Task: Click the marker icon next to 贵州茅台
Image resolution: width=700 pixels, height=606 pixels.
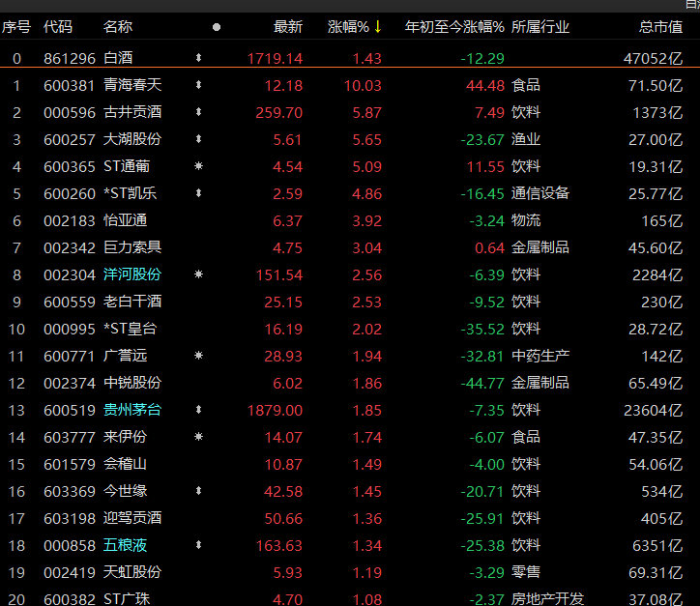Action: [199, 410]
